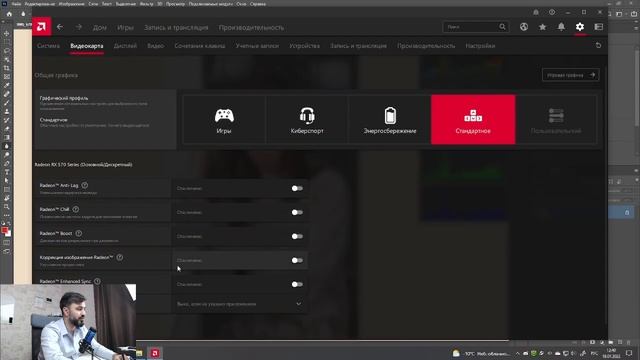Viewport: 640px width, 360px height.
Task: Click the magnifier in the search box
Action: coord(502,27)
